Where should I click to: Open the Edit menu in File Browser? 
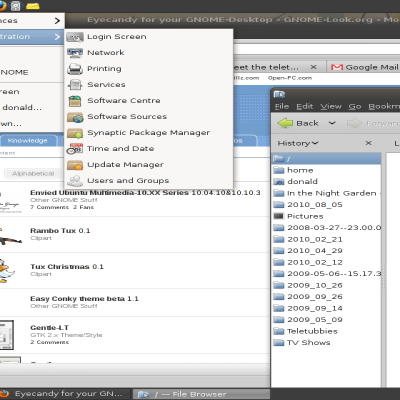[x=305, y=106]
